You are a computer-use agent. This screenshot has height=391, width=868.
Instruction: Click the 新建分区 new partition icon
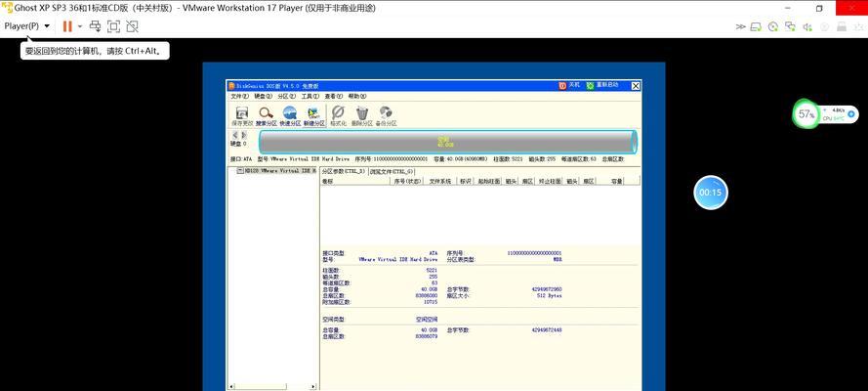pos(313,116)
